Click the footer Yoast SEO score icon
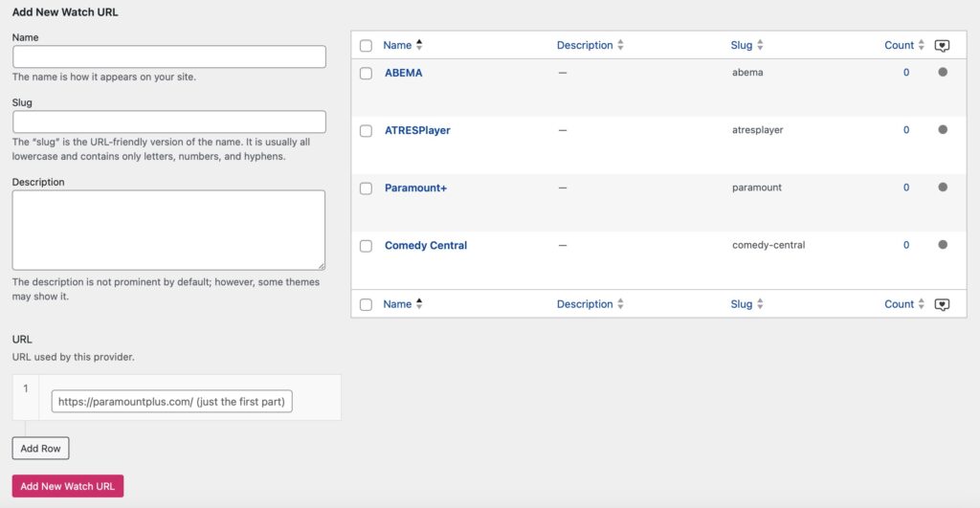This screenshot has height=508, width=980. (942, 304)
